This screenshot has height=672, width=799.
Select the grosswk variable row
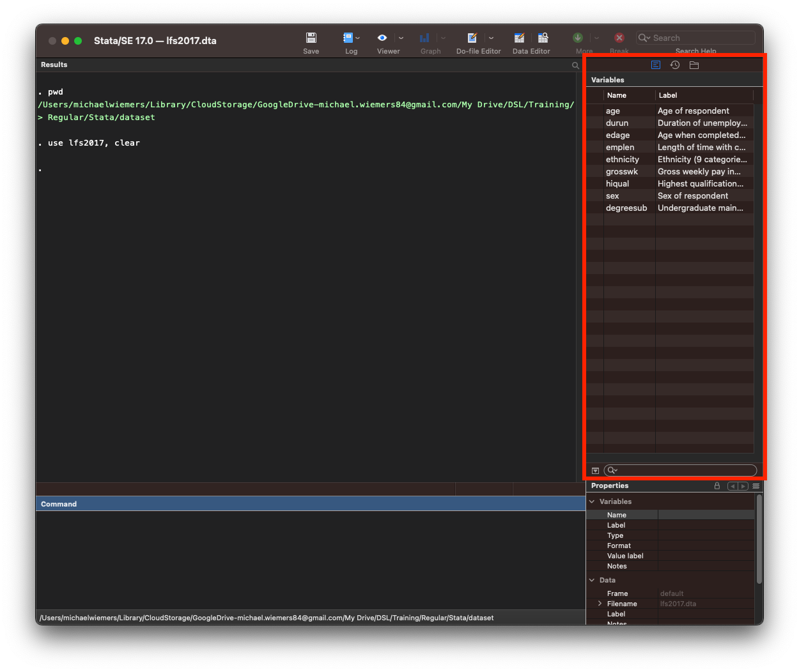(x=622, y=172)
